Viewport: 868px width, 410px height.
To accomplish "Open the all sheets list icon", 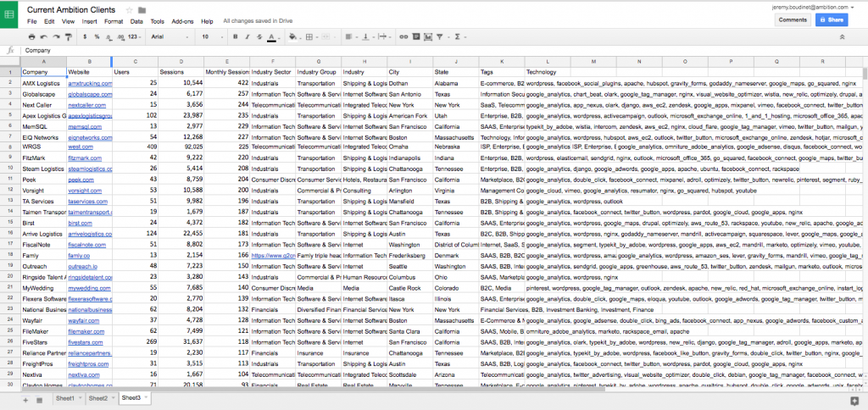I will [x=39, y=400].
